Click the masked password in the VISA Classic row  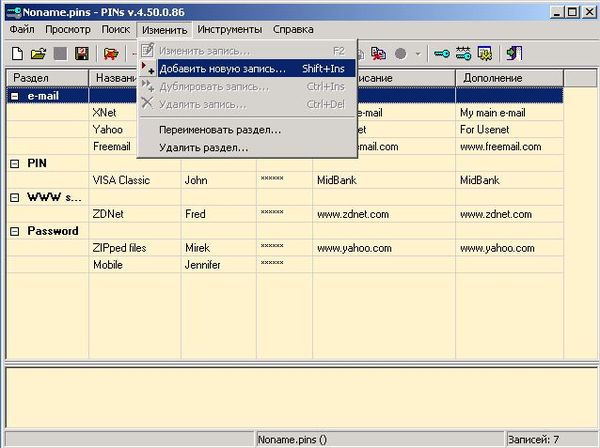click(x=272, y=179)
